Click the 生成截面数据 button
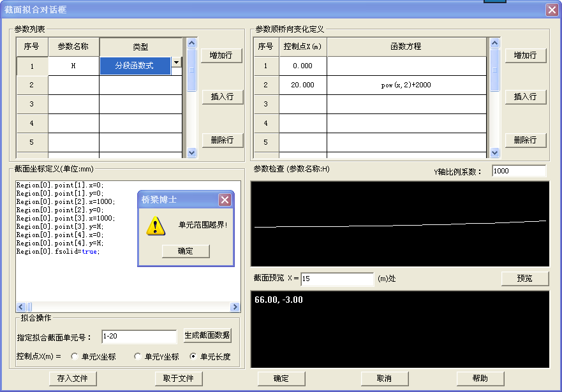562x392 pixels. 207,335
